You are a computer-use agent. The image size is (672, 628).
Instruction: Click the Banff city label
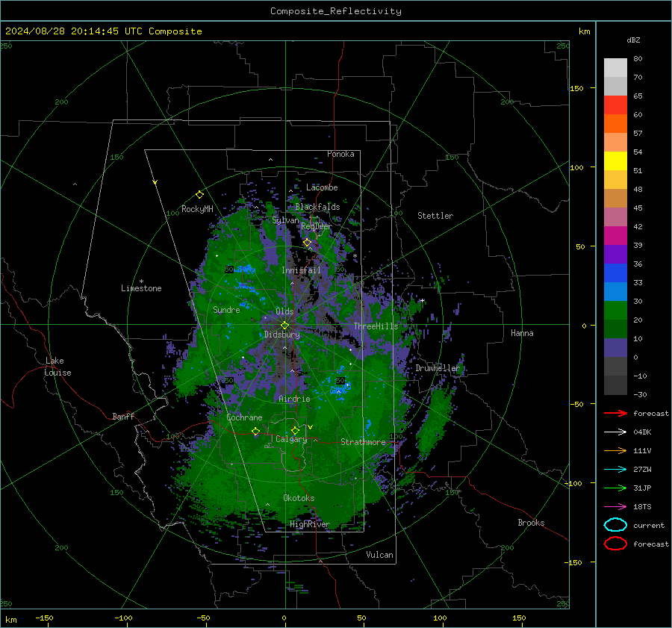123,416
